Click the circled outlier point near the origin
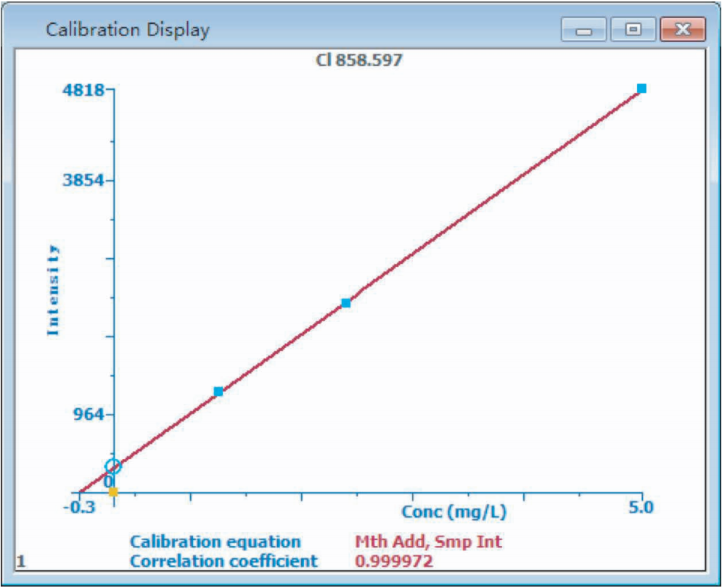Screen dimensions: 722x588 pos(112,466)
